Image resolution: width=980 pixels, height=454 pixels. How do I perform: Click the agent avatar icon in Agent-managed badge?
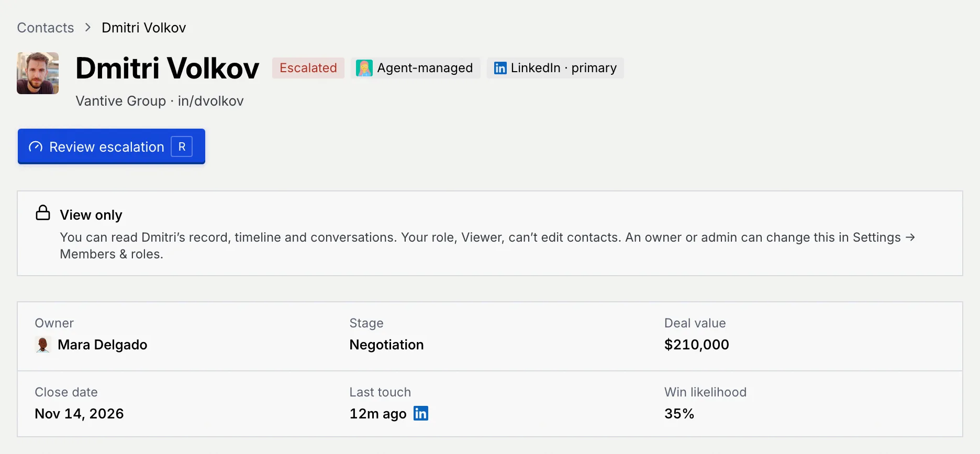click(x=364, y=68)
